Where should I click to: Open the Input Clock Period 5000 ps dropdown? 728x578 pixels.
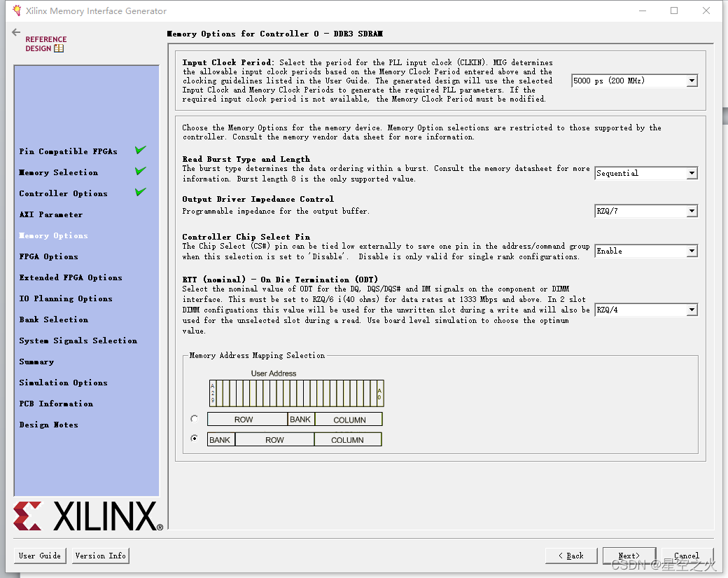pos(634,81)
